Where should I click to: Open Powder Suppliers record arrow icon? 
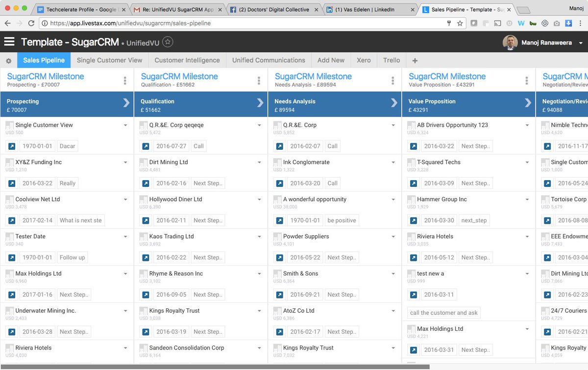coord(279,257)
